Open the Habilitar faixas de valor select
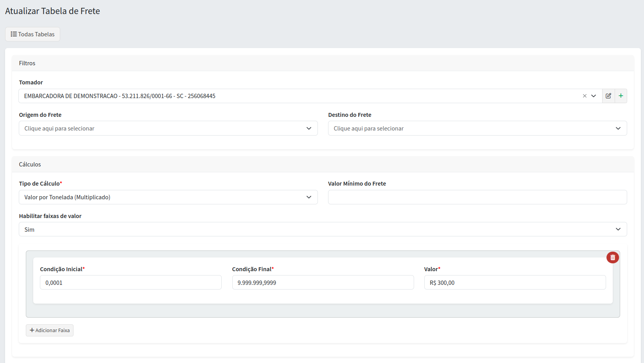This screenshot has height=363, width=644. click(x=323, y=229)
